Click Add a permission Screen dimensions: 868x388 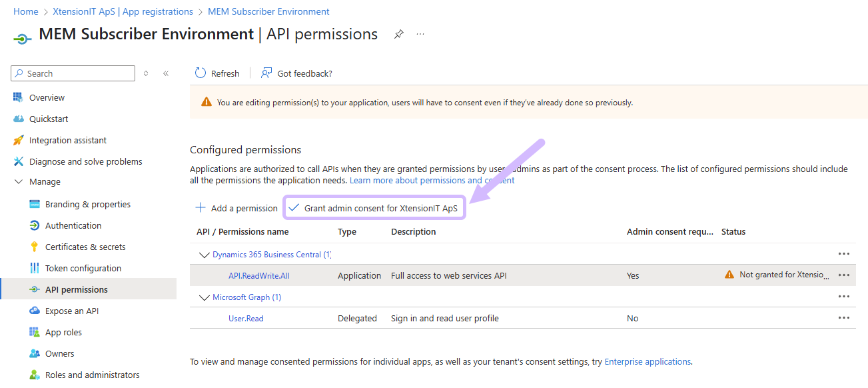[x=236, y=207]
